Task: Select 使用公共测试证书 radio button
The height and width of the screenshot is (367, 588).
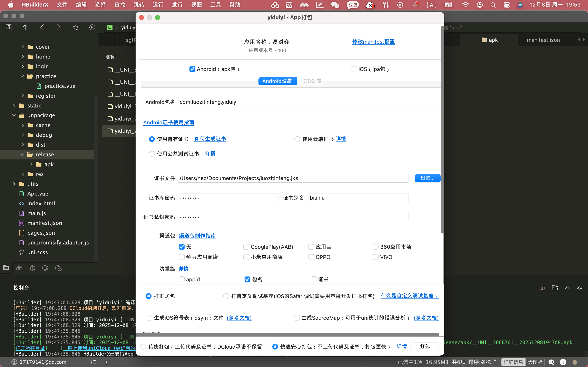Action: click(x=152, y=154)
